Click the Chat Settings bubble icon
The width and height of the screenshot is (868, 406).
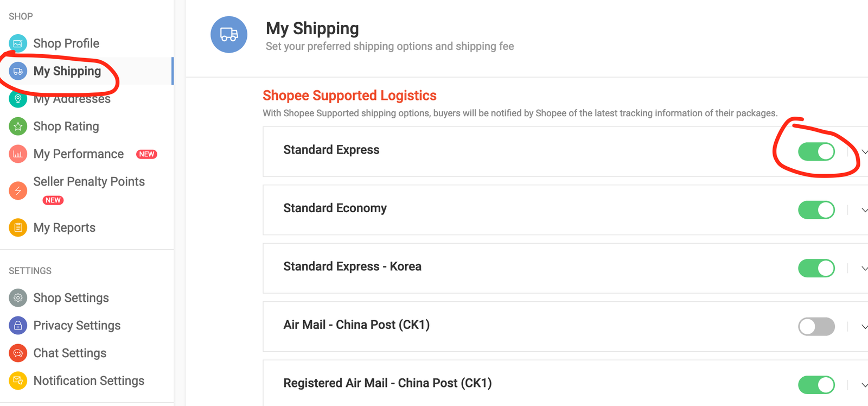pyautogui.click(x=18, y=353)
